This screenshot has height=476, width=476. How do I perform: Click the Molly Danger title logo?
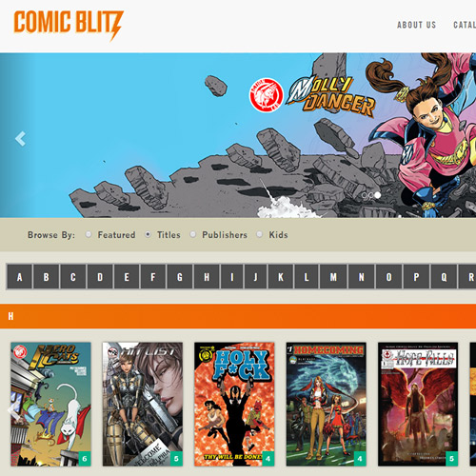coord(330,97)
